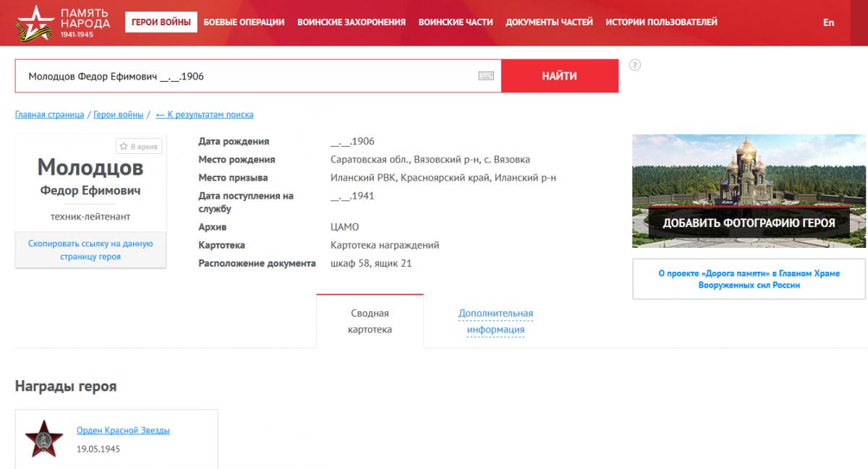The height and width of the screenshot is (469, 868).
Task: Click the Награды героя heading
Action: point(66,387)
